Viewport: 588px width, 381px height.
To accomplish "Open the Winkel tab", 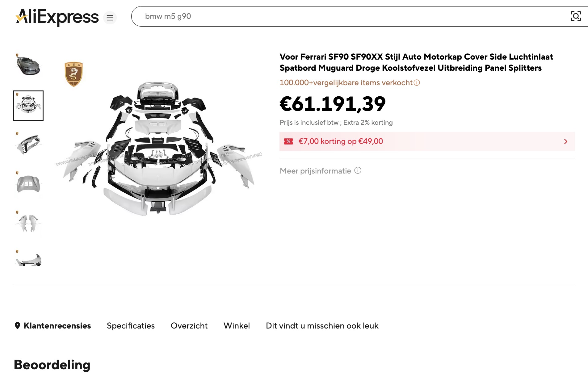I will coord(237,326).
